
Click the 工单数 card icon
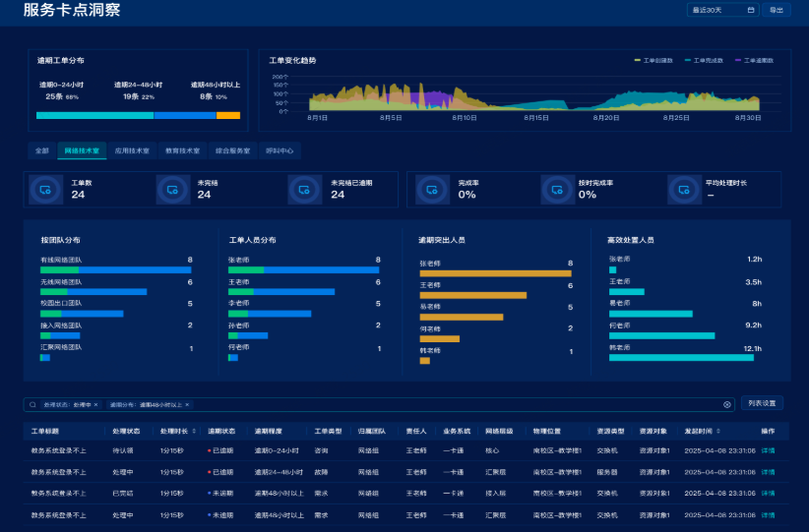coord(45,190)
